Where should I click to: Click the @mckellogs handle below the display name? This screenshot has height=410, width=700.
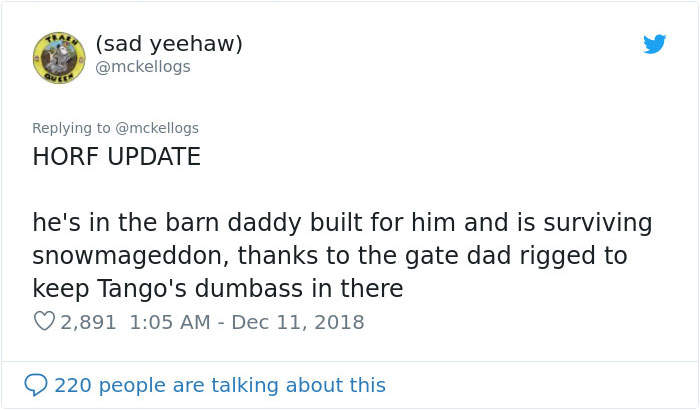pos(142,66)
